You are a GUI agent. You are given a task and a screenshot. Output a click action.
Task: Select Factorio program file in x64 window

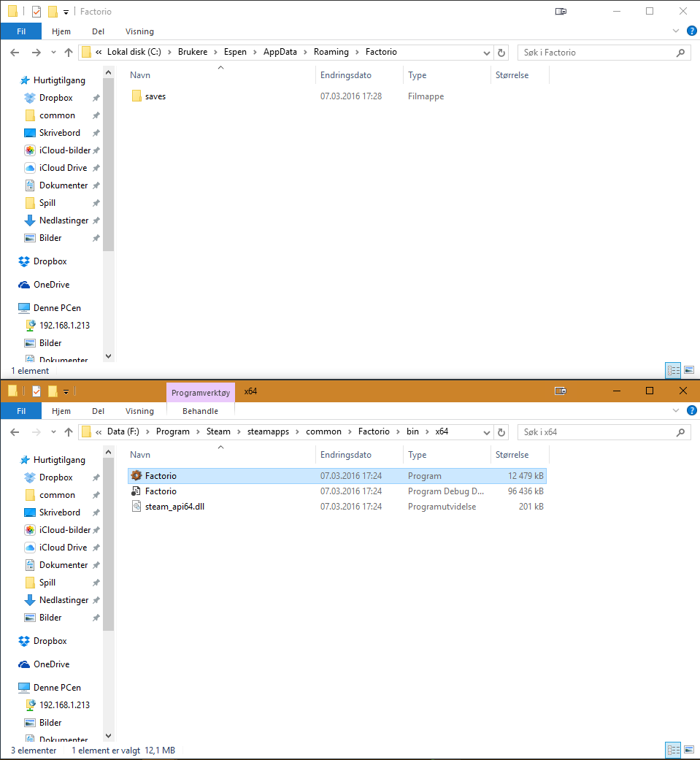click(337, 476)
